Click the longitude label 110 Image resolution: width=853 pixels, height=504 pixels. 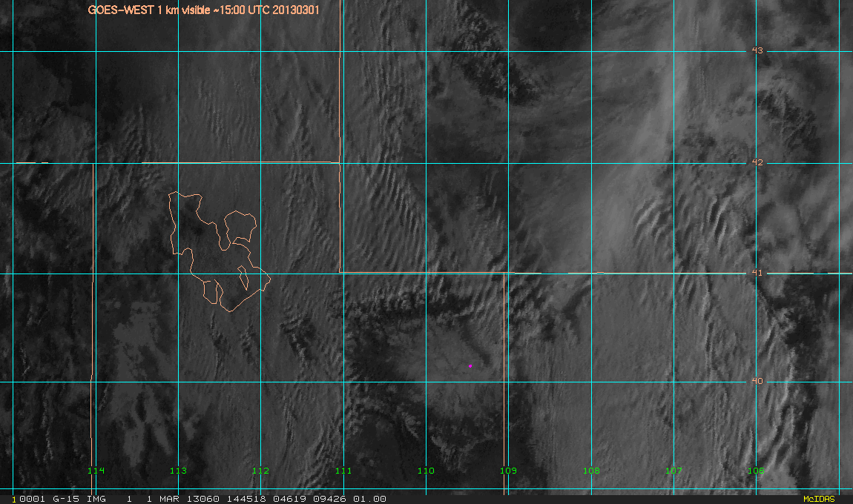[426, 471]
